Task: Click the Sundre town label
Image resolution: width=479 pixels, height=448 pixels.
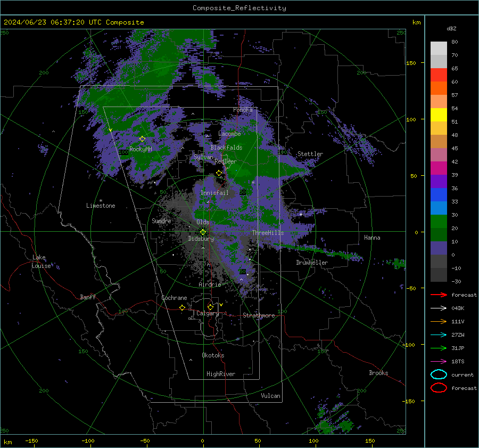Action: coord(161,221)
